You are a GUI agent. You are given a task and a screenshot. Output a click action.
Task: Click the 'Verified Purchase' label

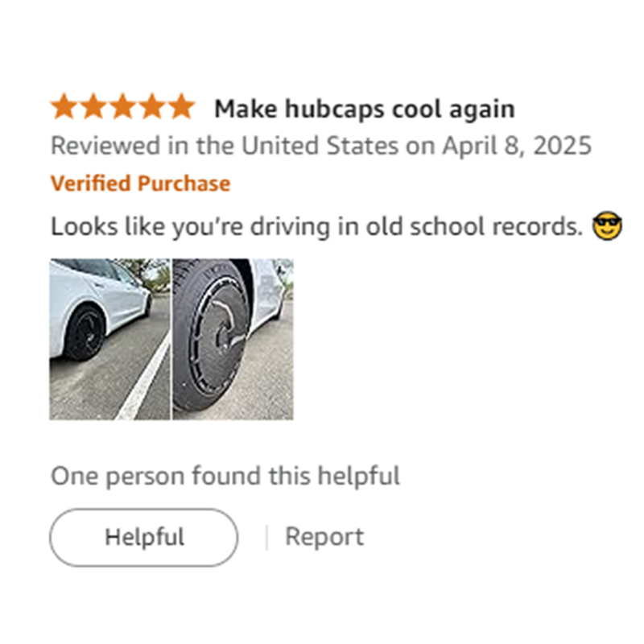click(x=140, y=184)
